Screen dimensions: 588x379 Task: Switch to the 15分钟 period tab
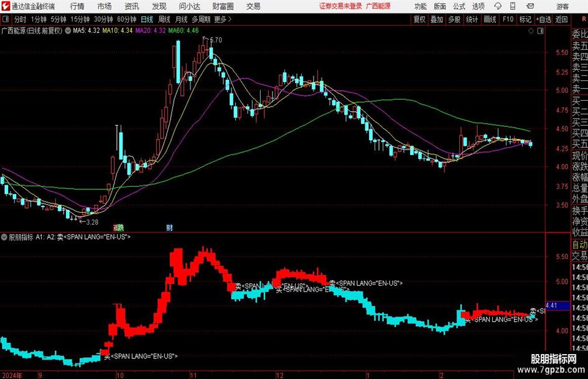coord(80,19)
